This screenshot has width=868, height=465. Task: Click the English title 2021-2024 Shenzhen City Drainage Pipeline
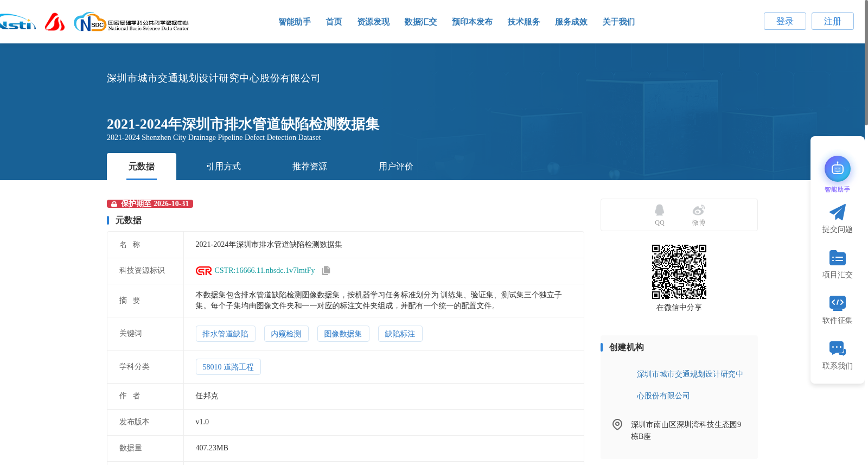tap(214, 138)
